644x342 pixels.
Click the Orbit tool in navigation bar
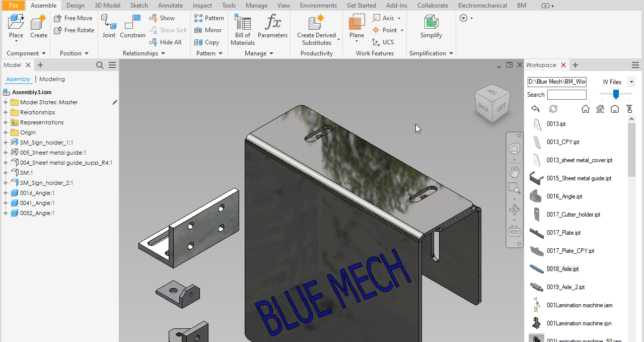(x=514, y=210)
